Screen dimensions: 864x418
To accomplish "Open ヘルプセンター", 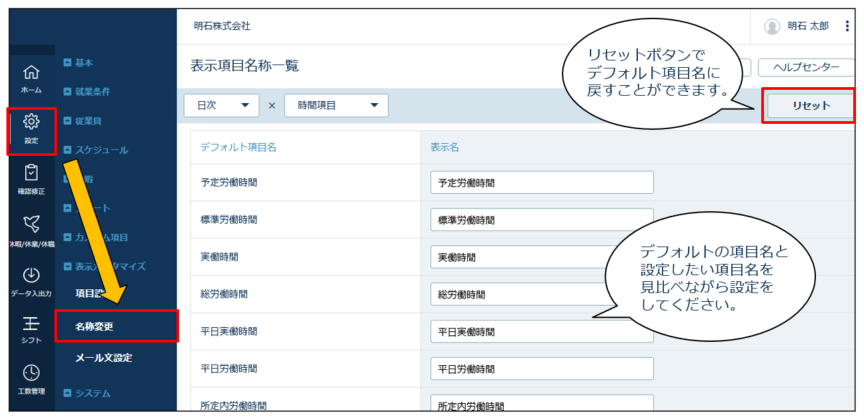I will (806, 67).
